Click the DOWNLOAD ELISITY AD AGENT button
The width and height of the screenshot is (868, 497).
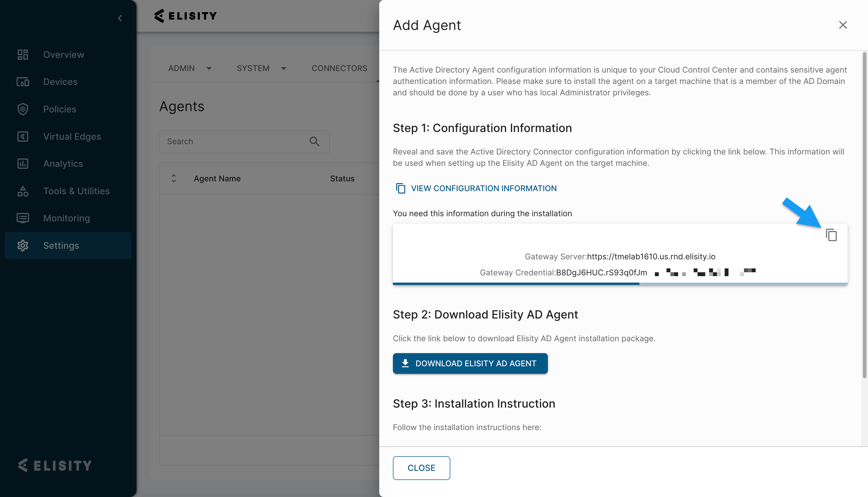(470, 363)
